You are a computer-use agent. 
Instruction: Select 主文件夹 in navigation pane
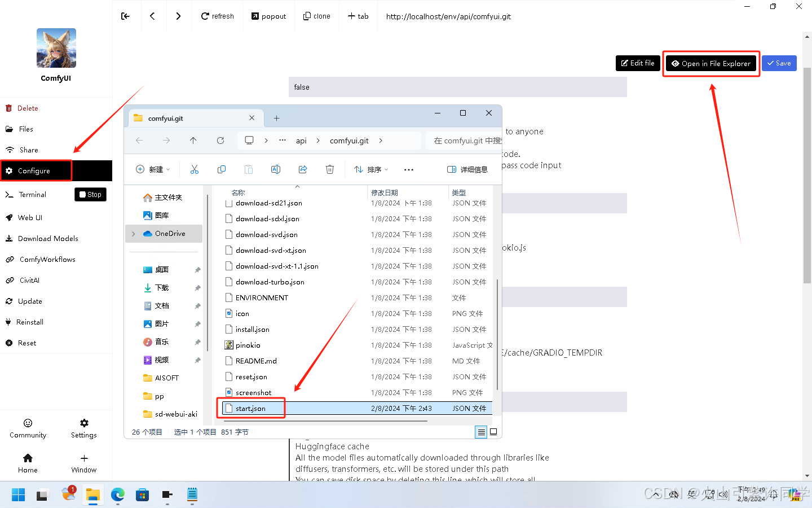pos(164,198)
